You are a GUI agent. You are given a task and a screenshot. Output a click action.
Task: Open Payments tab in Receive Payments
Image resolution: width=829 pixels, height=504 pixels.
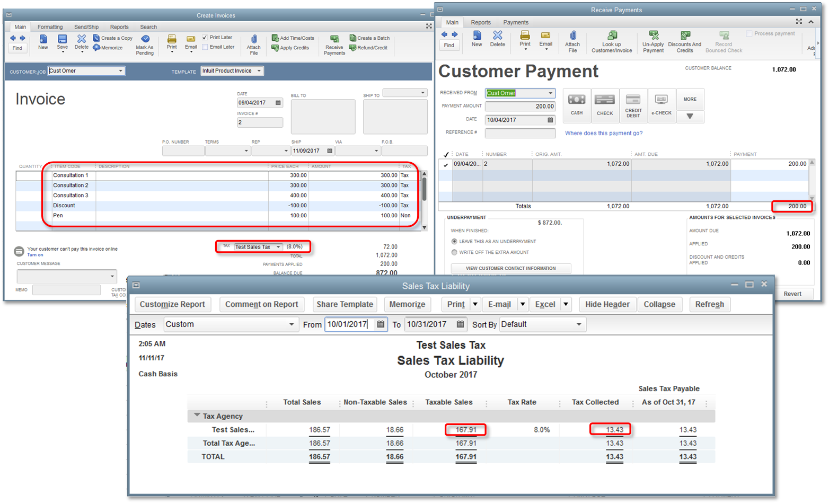click(x=516, y=22)
